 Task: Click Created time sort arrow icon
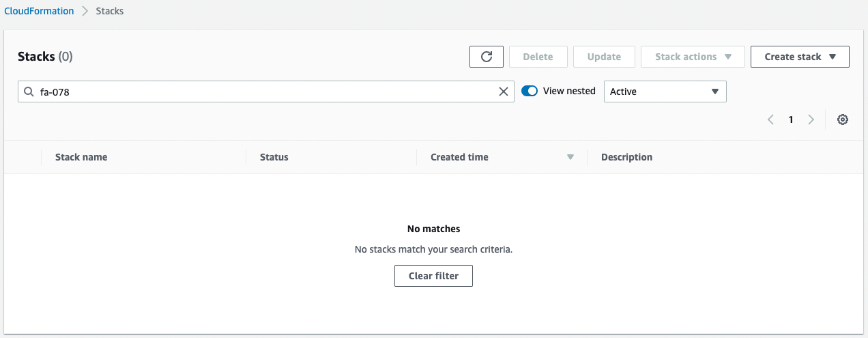coord(570,157)
